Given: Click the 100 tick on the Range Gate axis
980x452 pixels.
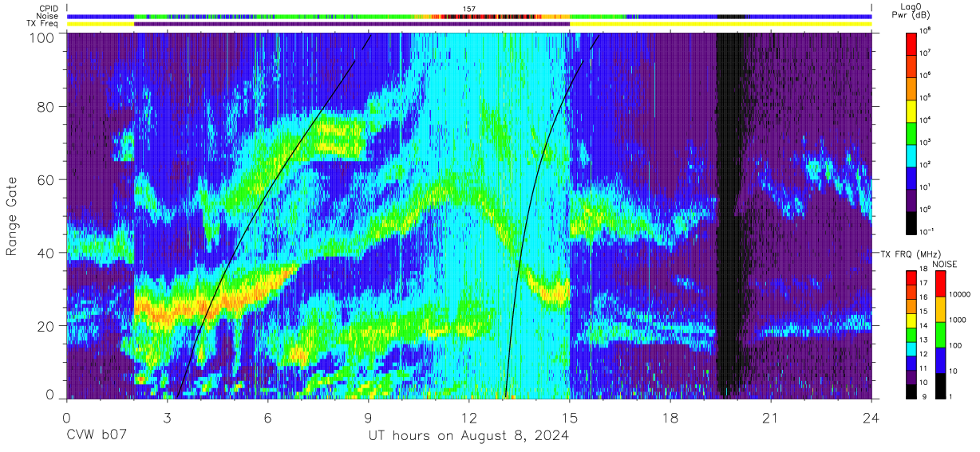Looking at the screenshot, I should pos(42,38).
